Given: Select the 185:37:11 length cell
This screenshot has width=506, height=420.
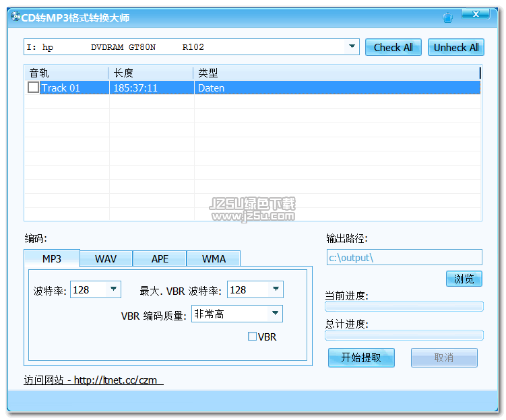Looking at the screenshot, I should (x=152, y=87).
